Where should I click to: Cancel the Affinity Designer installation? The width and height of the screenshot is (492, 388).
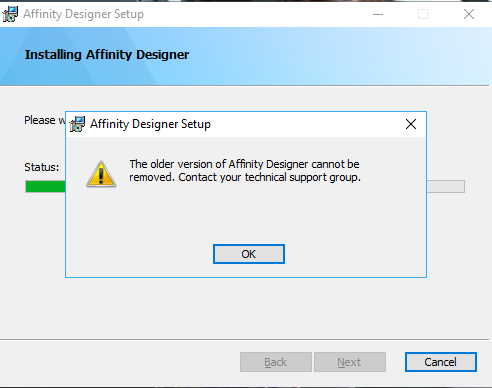click(x=441, y=362)
